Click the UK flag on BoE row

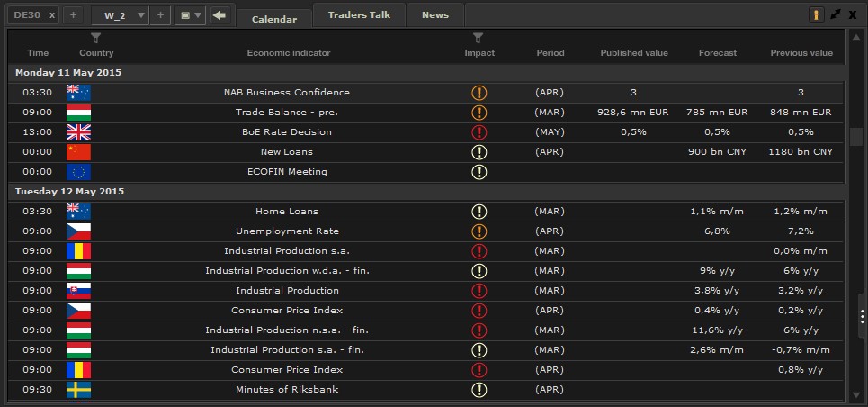click(x=78, y=132)
